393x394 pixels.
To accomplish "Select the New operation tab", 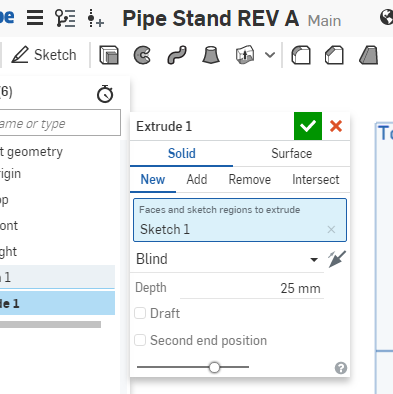I will pos(153,180).
